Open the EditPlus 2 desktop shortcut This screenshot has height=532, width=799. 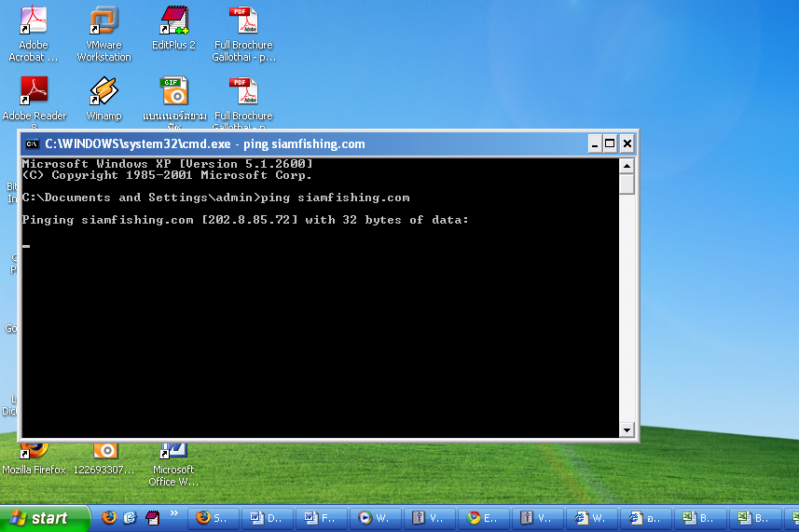(173, 28)
